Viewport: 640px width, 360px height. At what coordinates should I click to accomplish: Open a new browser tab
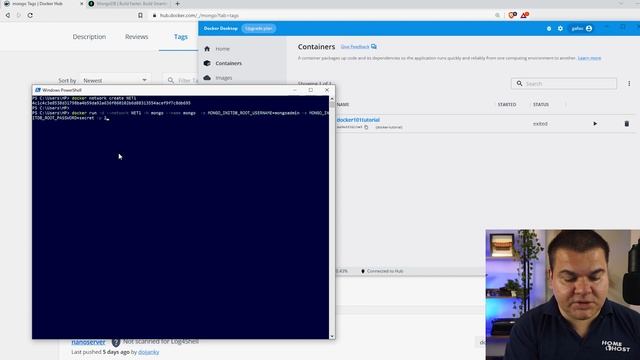177,4
